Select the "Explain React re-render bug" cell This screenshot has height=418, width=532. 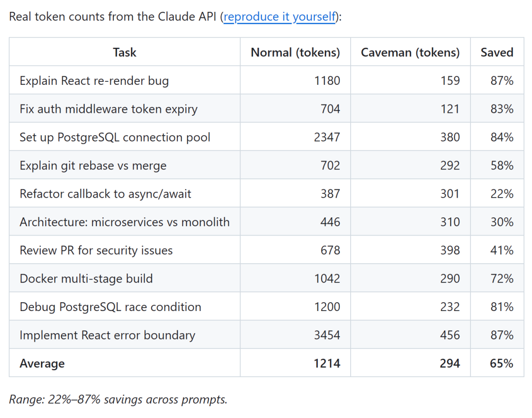point(94,81)
